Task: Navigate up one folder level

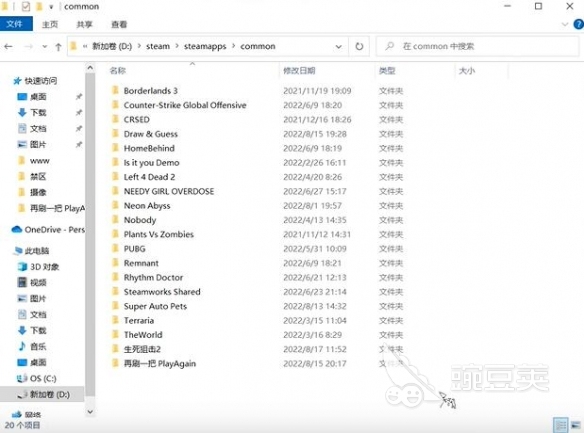Action: (x=58, y=47)
